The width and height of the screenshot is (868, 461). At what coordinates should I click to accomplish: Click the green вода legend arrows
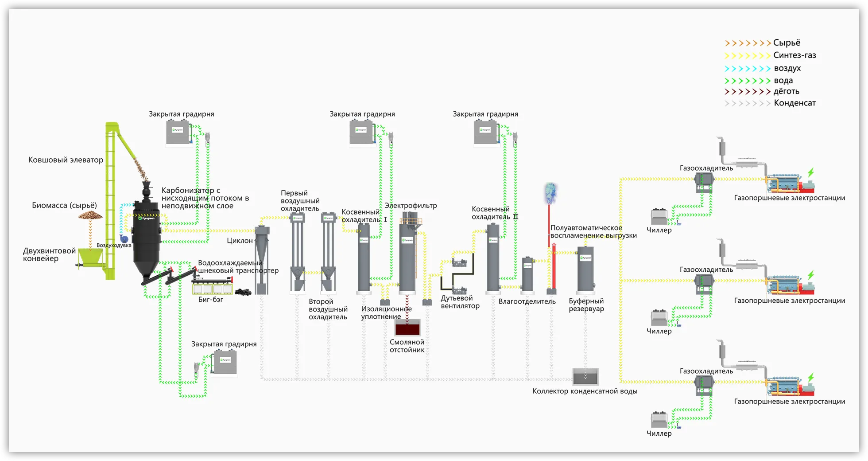pyautogui.click(x=748, y=81)
